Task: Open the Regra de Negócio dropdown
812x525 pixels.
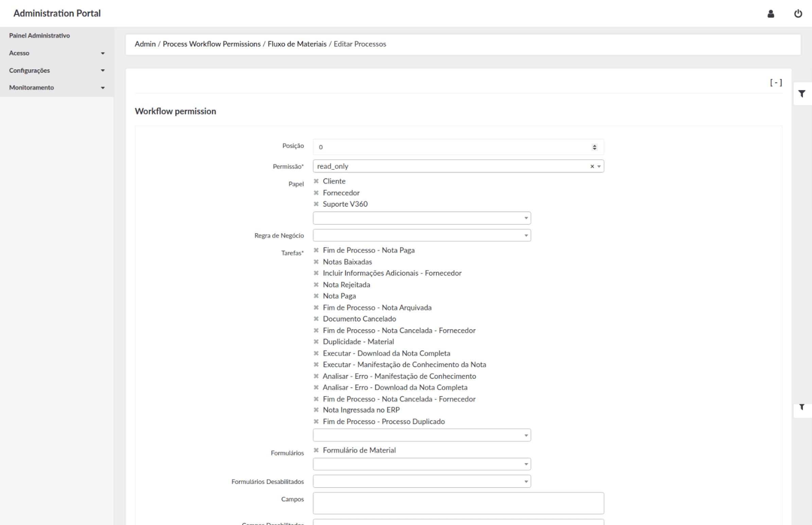Action: [422, 235]
